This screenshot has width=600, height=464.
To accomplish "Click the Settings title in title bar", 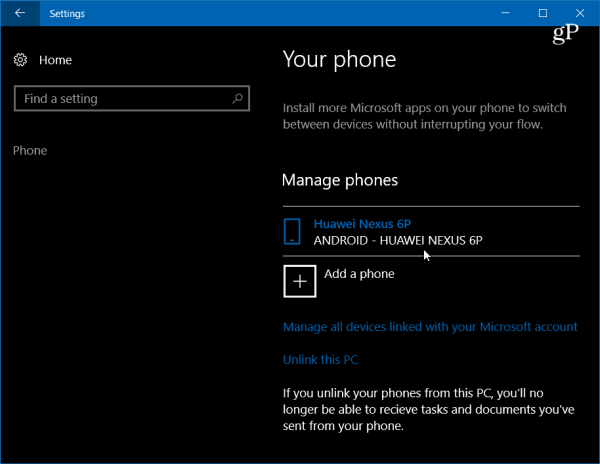I will point(67,13).
